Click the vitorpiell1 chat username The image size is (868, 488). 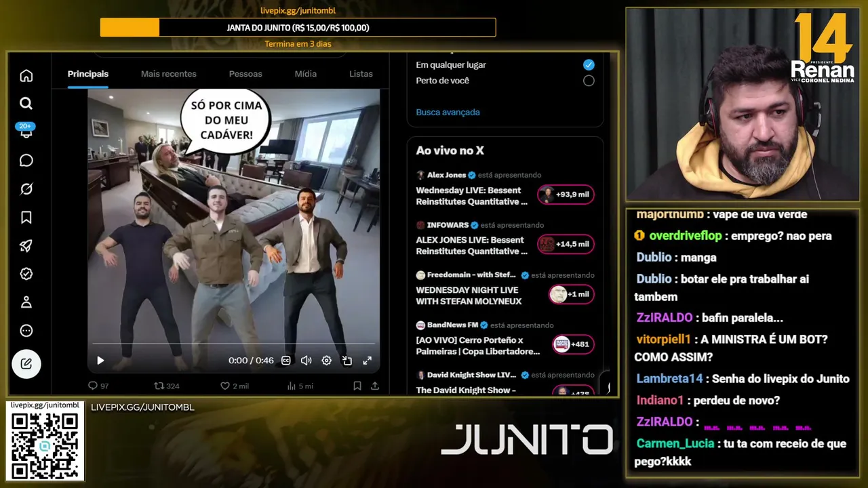(663, 339)
